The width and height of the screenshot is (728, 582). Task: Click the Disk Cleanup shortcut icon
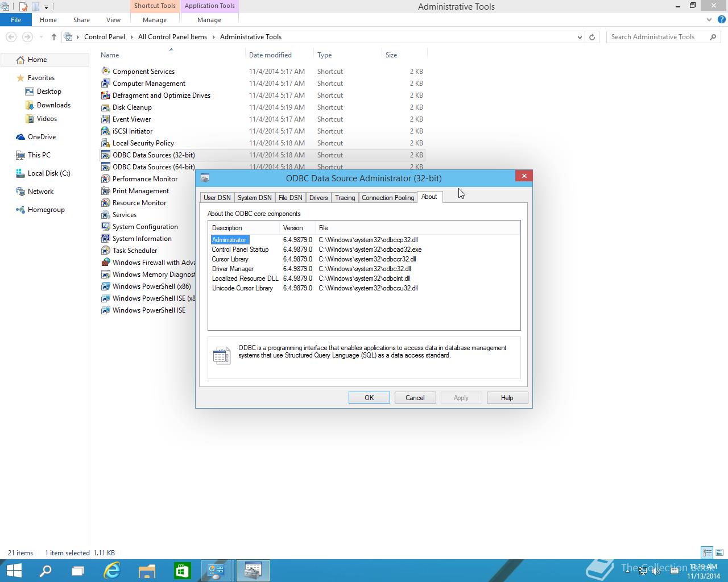[105, 107]
